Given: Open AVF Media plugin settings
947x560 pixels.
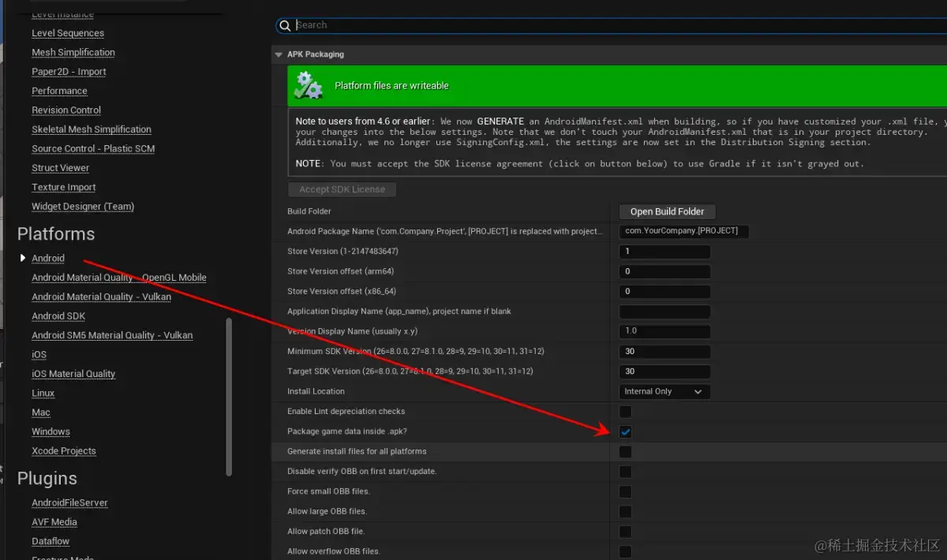Looking at the screenshot, I should (54, 522).
